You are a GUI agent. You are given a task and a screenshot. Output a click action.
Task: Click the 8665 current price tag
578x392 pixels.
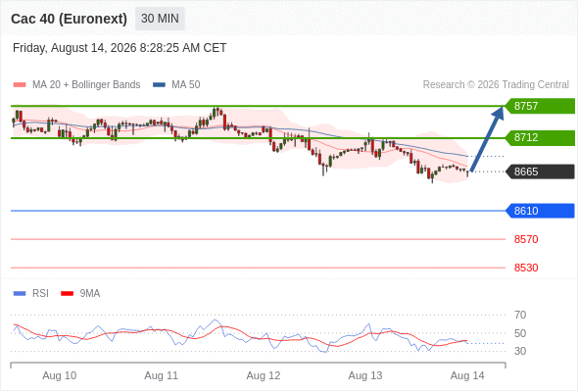coord(540,171)
